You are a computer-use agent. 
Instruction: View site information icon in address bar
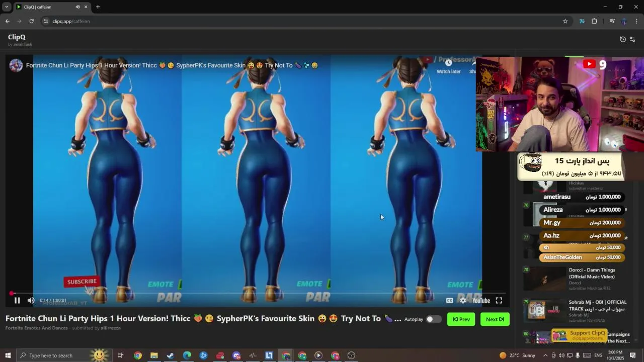(46, 21)
